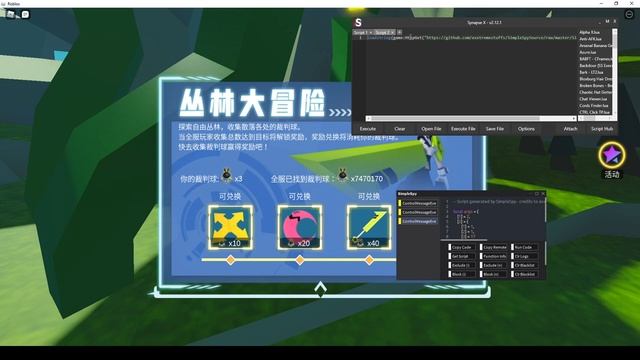Click the progress diamond under the x20 reward
This screenshot has height=360, width=640.
(x=300, y=260)
